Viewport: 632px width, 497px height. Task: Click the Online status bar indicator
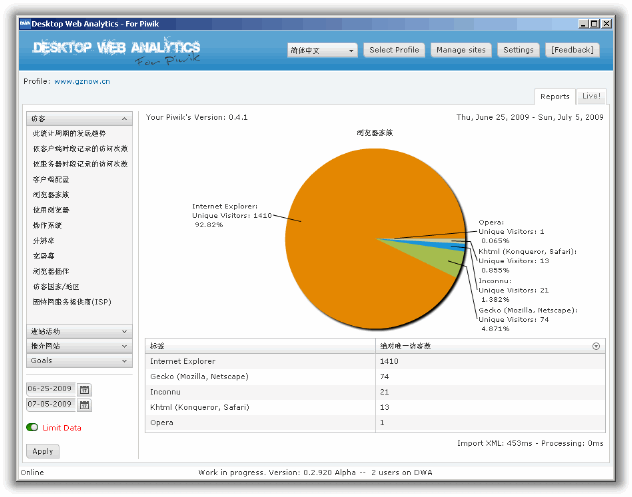32,472
